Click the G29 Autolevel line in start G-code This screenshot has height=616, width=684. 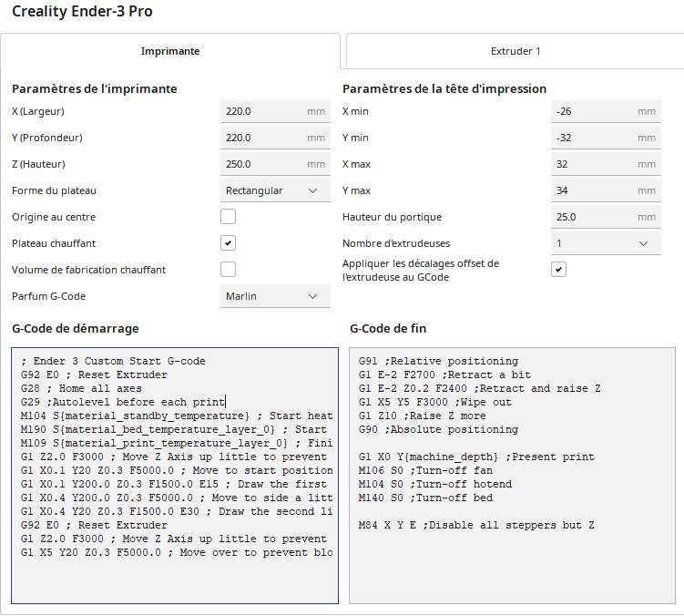pos(123,402)
